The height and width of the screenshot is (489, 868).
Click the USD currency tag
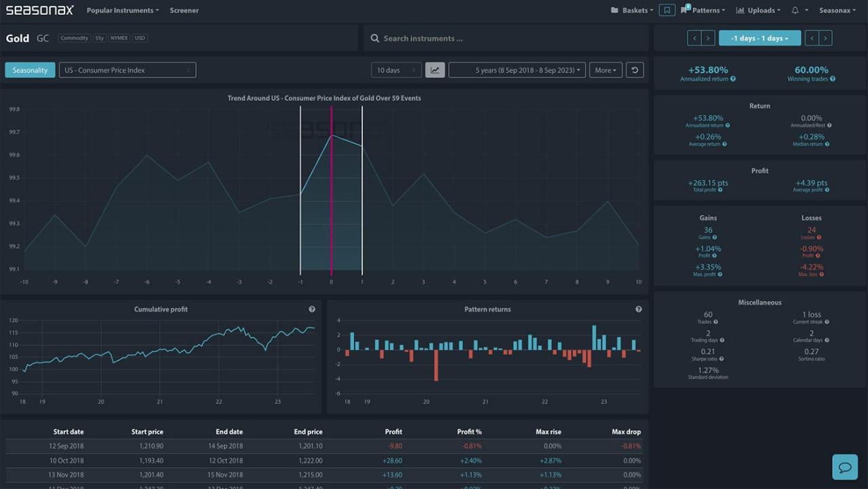coord(140,38)
